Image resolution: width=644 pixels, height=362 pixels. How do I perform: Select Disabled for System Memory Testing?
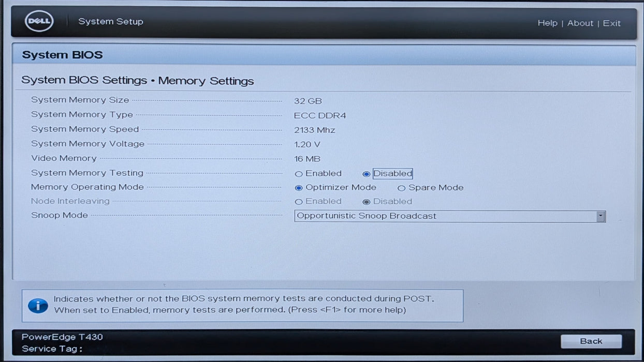coord(367,174)
